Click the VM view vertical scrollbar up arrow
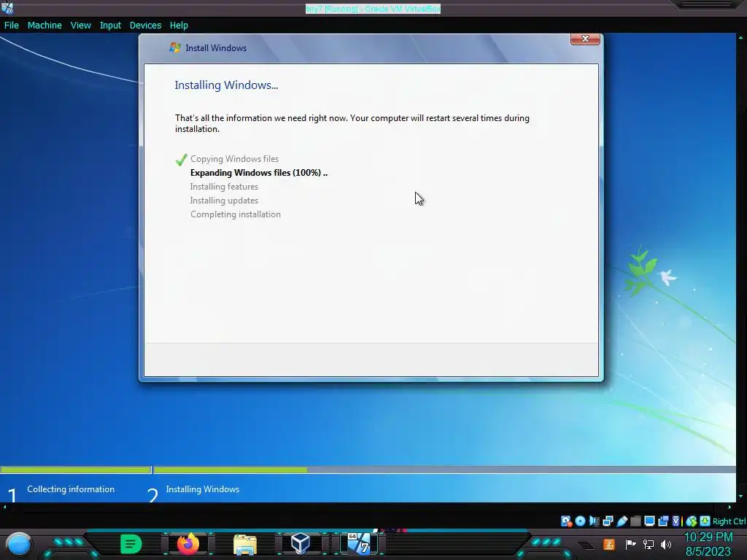747x560 pixels. click(741, 37)
